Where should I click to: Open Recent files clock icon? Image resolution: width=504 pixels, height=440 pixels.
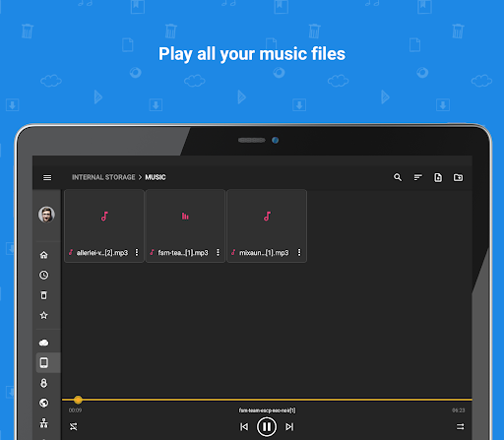pos(44,275)
